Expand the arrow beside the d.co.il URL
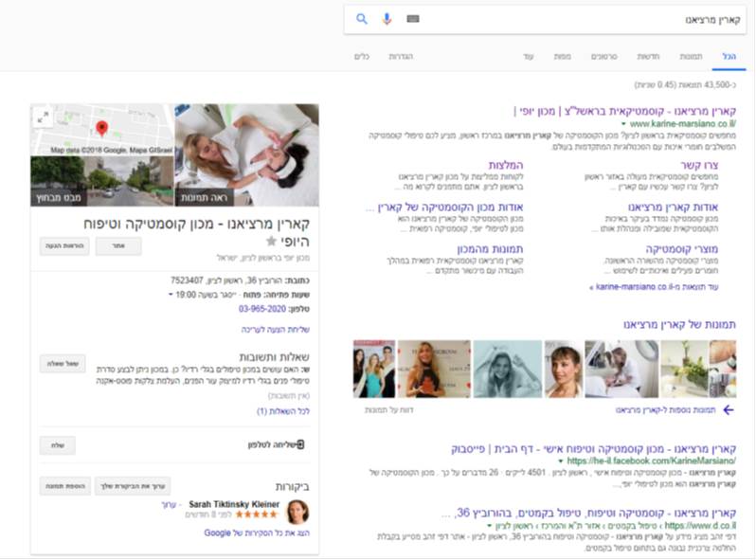Screen dimensions: 756x560 click(490, 525)
